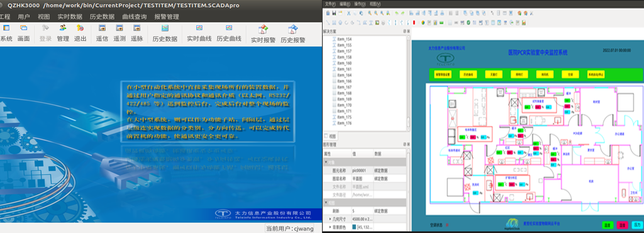644x233 pixels.
Task: Click the cut scissors icon in the editor toolbar
Action: pyautogui.click(x=348, y=13)
